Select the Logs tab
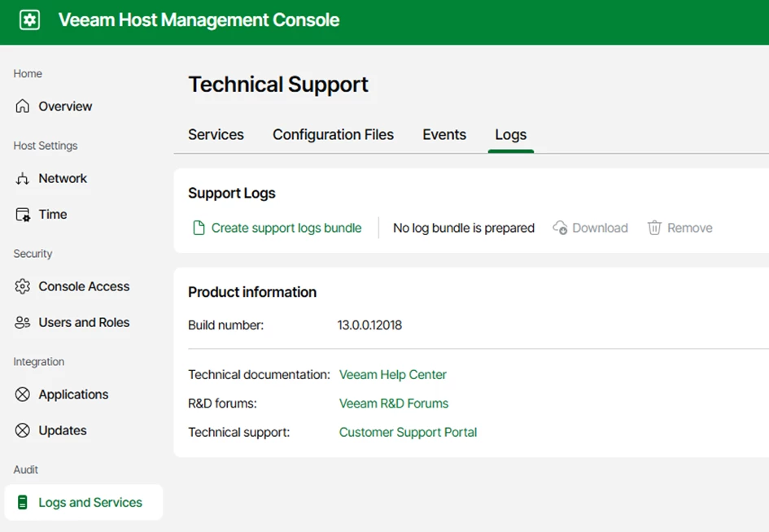769x532 pixels. pyautogui.click(x=510, y=135)
